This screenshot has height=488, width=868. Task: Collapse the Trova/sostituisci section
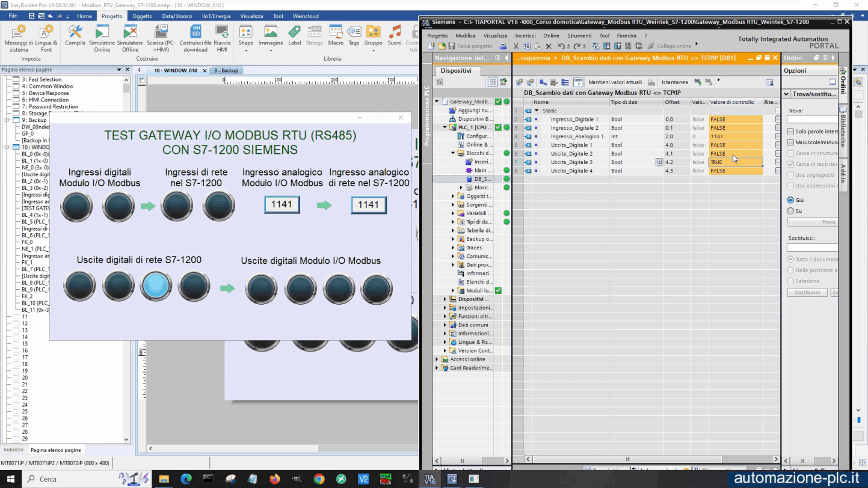[x=787, y=94]
